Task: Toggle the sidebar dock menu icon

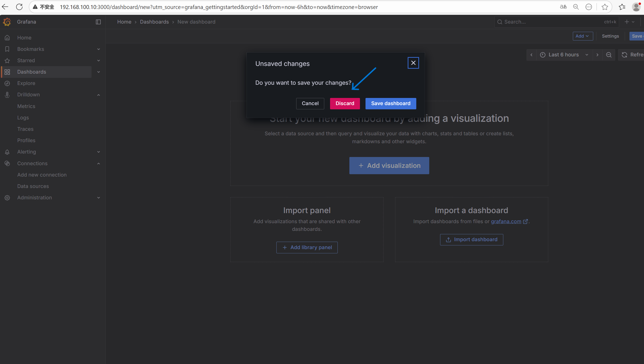Action: point(98,22)
